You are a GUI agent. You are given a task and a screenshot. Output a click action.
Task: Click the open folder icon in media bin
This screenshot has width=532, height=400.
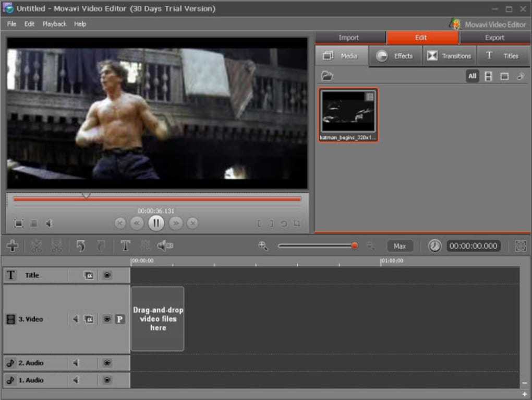[327, 76]
